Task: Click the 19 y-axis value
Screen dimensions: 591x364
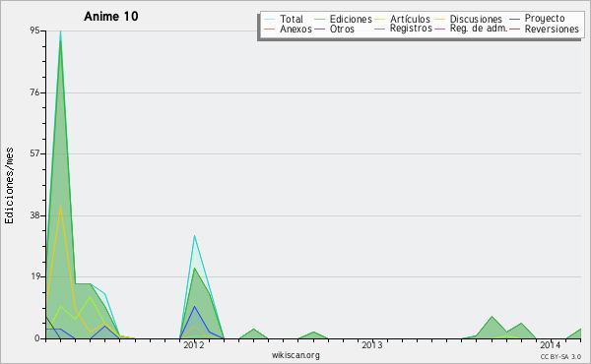Action: pos(34,276)
